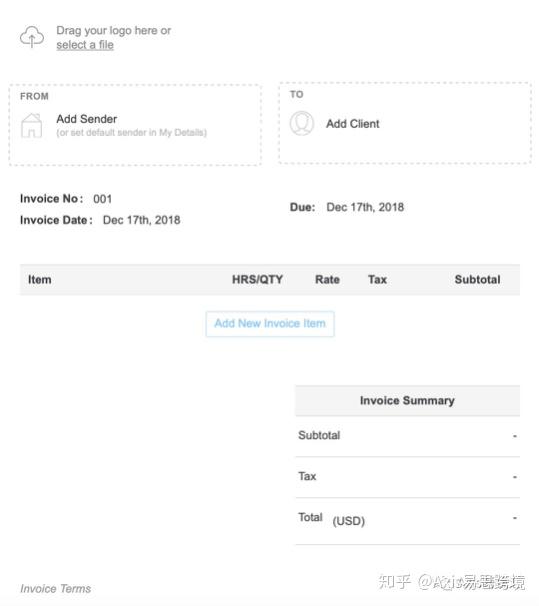The image size is (539, 606).
Task: Click the Rate column header
Action: [327, 279]
